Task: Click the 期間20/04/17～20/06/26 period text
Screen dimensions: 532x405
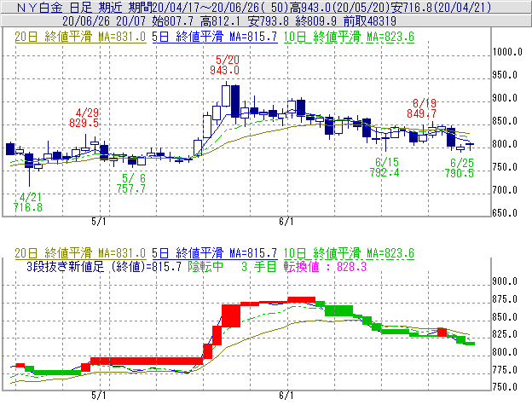Action: pos(194,7)
